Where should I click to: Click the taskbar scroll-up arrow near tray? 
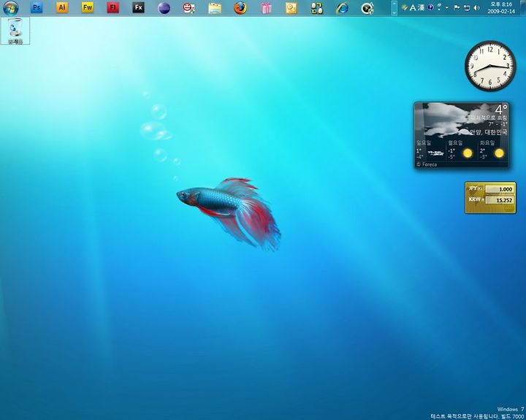(x=394, y=4)
